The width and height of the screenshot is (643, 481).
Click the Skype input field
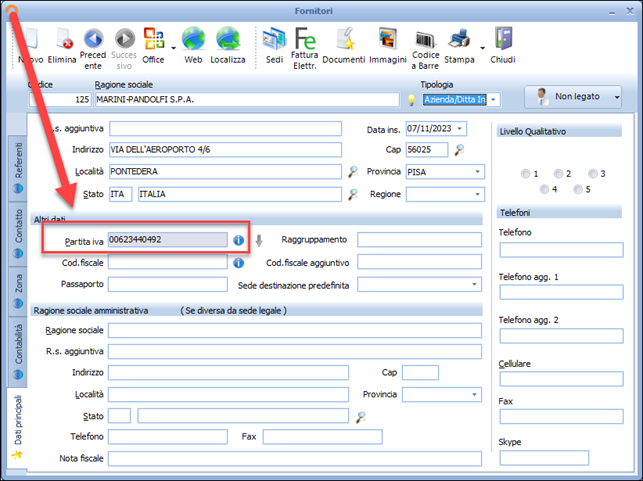(544, 458)
